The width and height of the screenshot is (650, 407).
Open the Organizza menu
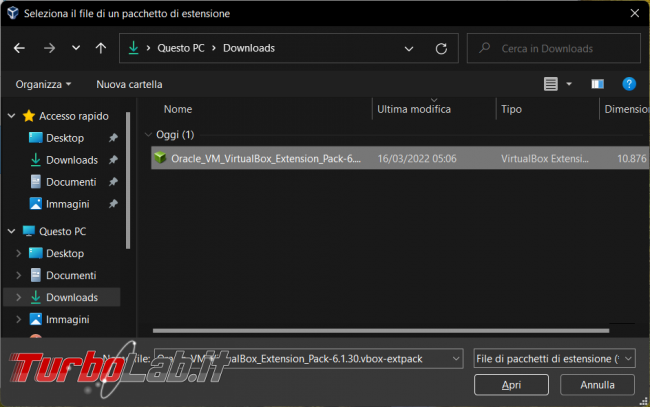43,85
